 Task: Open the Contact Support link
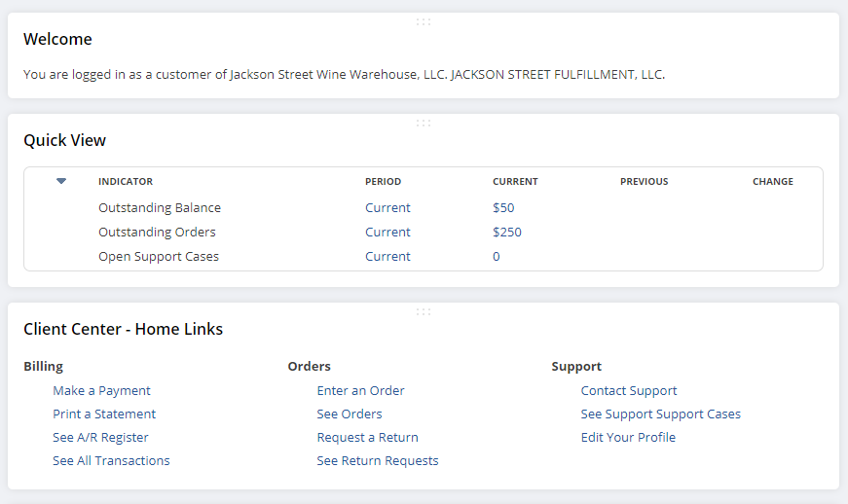(x=628, y=390)
